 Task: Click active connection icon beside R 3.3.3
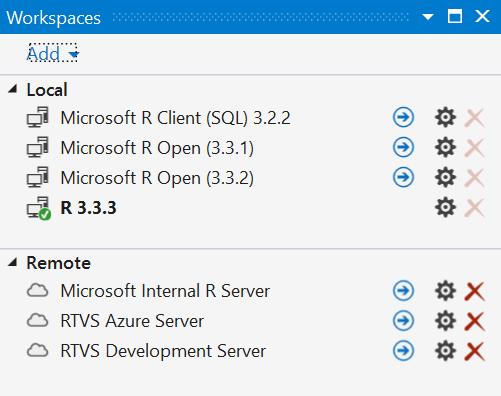(x=39, y=208)
